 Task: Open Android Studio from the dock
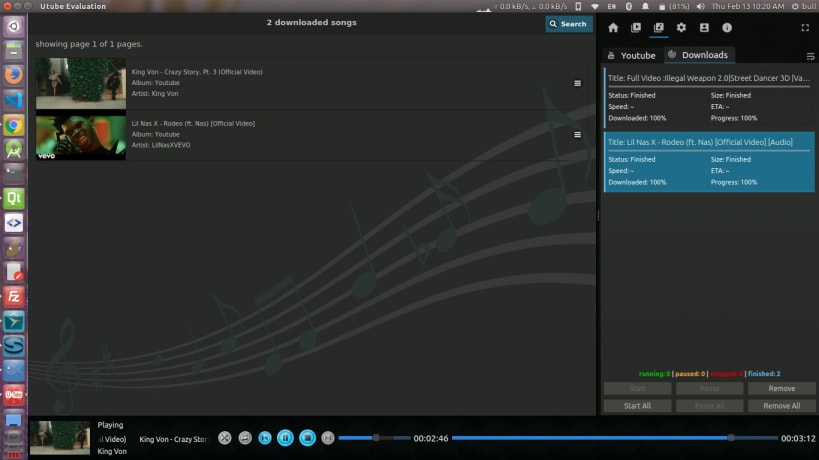14,149
